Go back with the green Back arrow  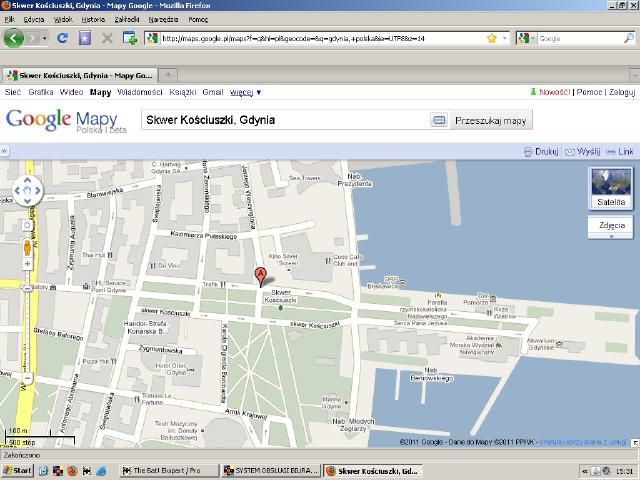(x=13, y=38)
